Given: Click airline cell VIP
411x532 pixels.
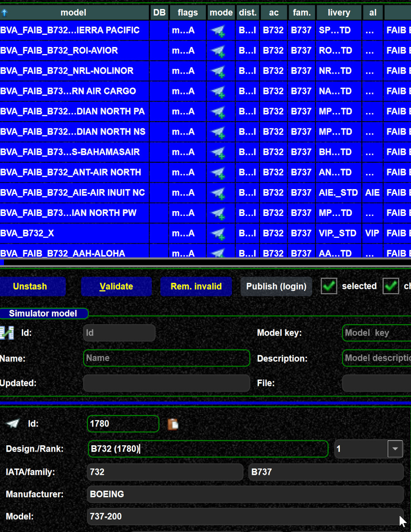Looking at the screenshot, I should pyautogui.click(x=372, y=233).
